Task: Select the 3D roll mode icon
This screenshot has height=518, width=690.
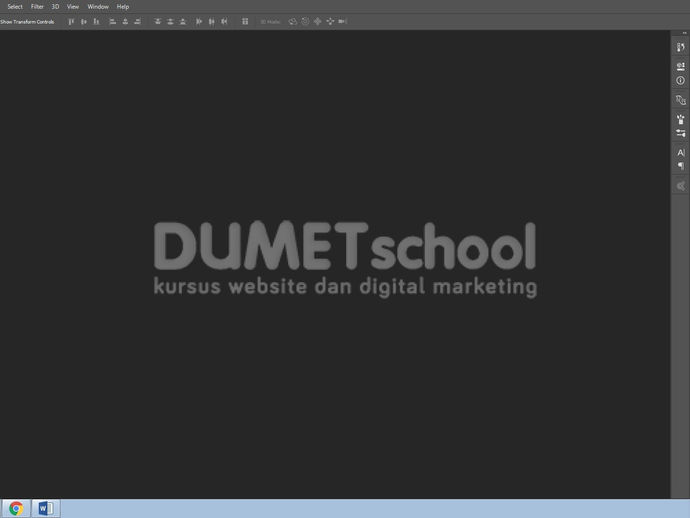Action: pos(305,22)
